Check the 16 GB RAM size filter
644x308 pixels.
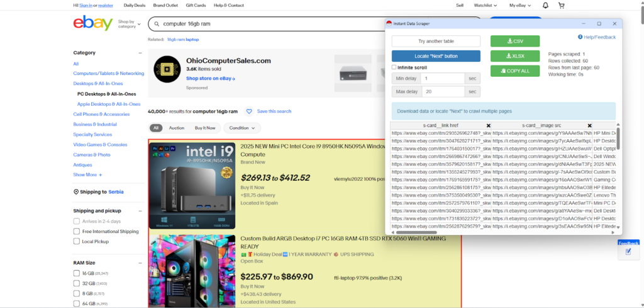pyautogui.click(x=76, y=273)
